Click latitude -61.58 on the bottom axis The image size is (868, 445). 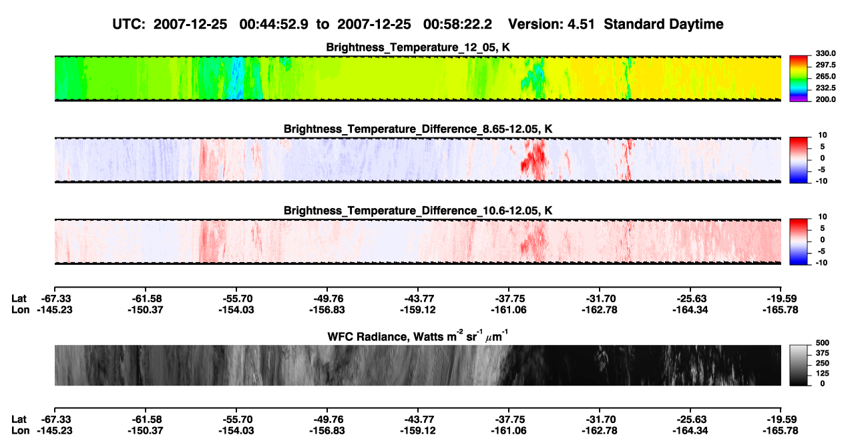[x=145, y=419]
